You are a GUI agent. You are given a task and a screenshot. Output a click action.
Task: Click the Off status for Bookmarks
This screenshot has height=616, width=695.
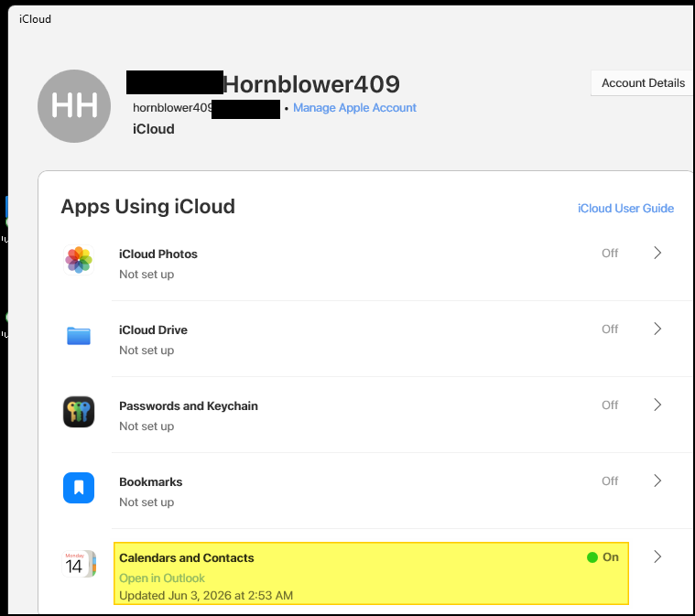[610, 481]
